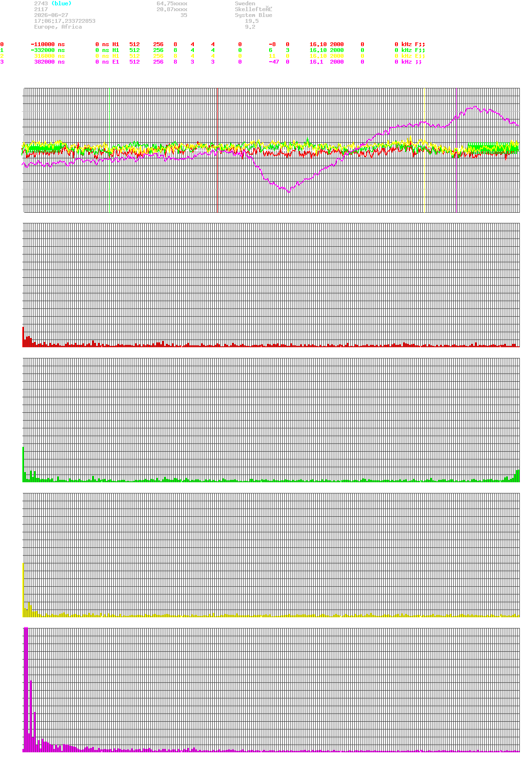Click the magenta waveform's highest peak
This screenshot has width=532, height=763.
pyautogui.click(x=475, y=106)
